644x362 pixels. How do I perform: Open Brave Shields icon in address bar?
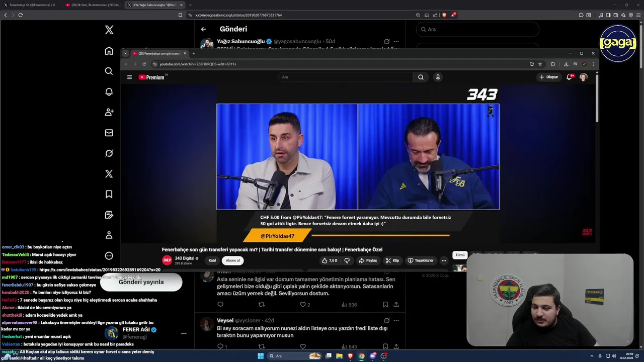click(445, 15)
